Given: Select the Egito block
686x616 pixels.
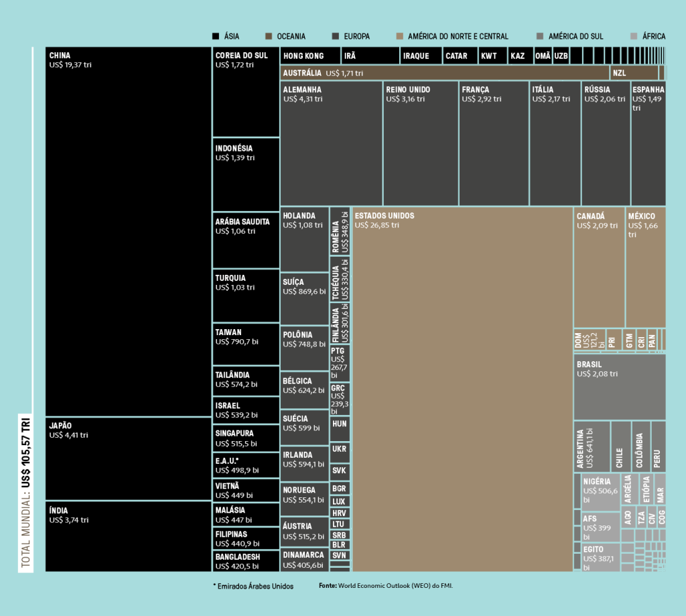Looking at the screenshot, I should click(x=600, y=557).
